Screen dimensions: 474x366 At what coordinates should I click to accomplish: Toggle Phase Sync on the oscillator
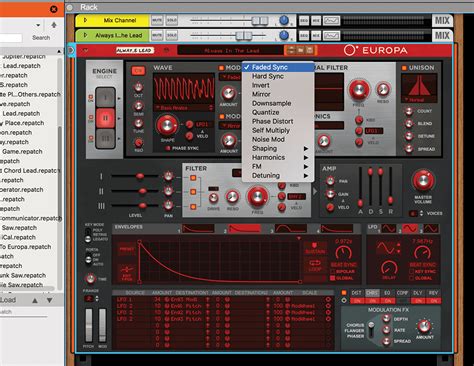click(x=168, y=148)
